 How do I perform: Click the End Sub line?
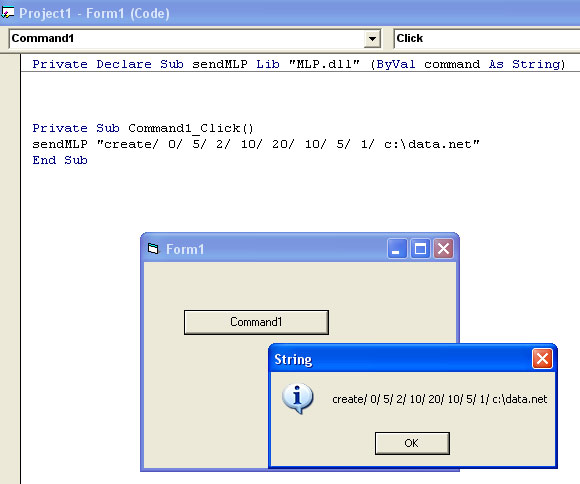pyautogui.click(x=60, y=160)
